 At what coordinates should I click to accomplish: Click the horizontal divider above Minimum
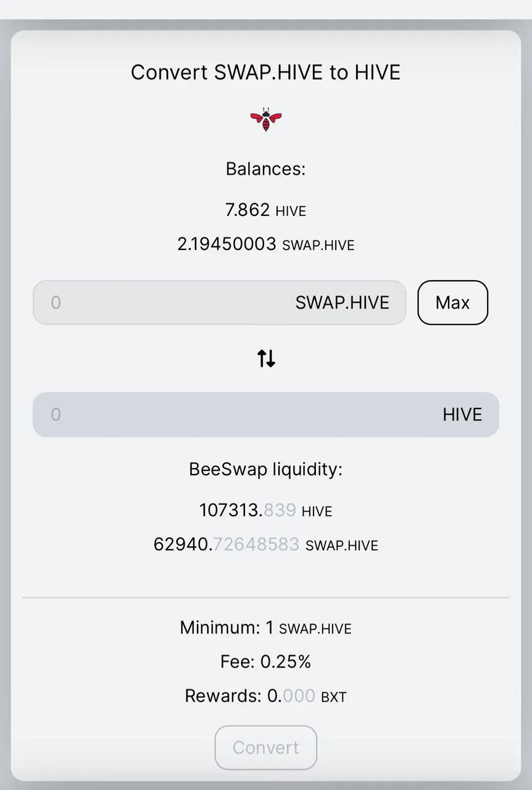(x=266, y=597)
